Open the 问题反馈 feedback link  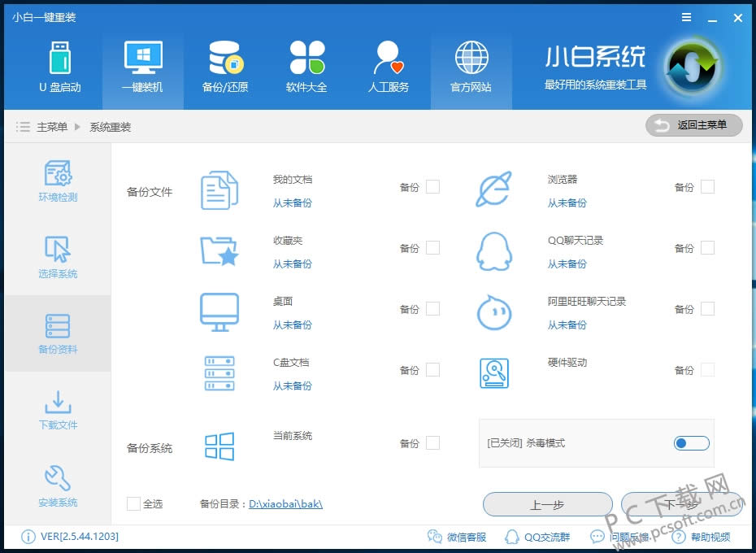point(619,537)
